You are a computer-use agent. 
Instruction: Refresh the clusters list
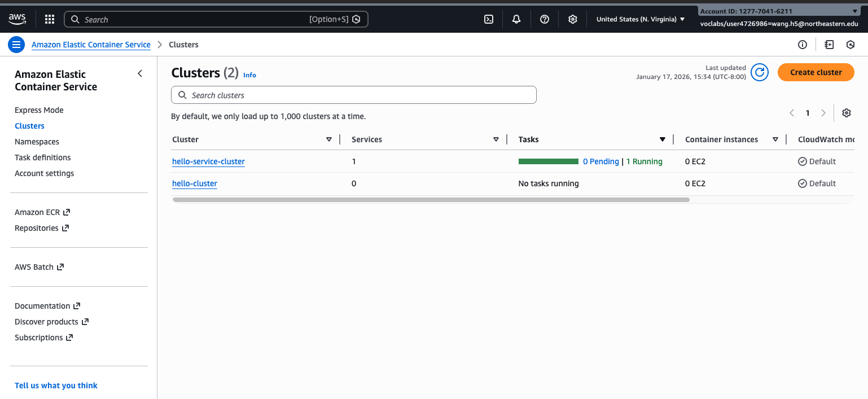point(760,72)
